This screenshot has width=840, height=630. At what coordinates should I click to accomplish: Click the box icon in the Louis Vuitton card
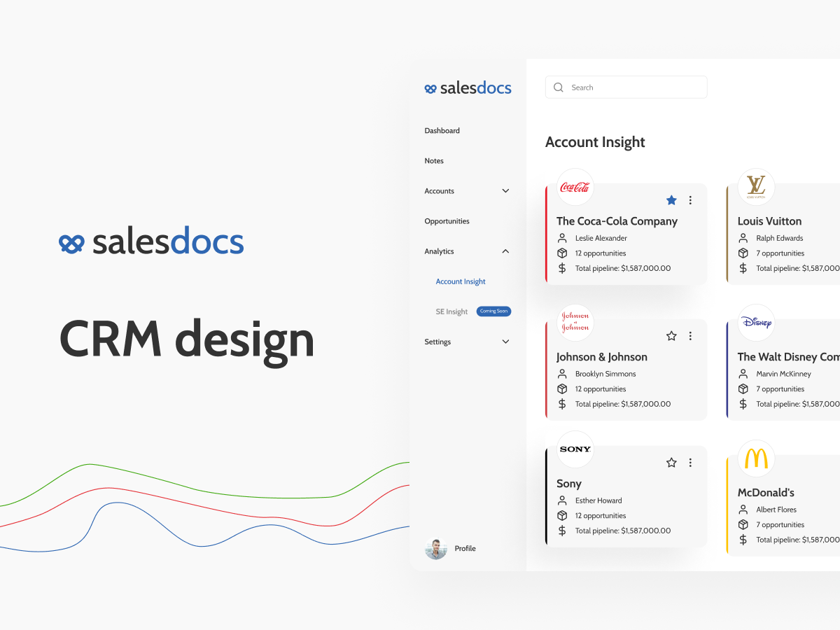743,253
